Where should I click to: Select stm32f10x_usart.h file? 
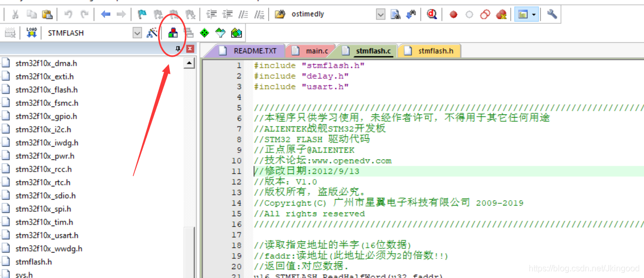tap(47, 235)
